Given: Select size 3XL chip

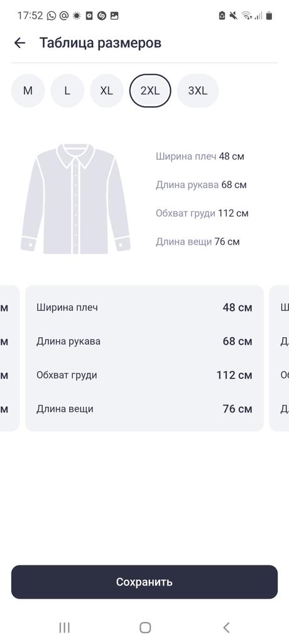Looking at the screenshot, I should click(x=198, y=91).
